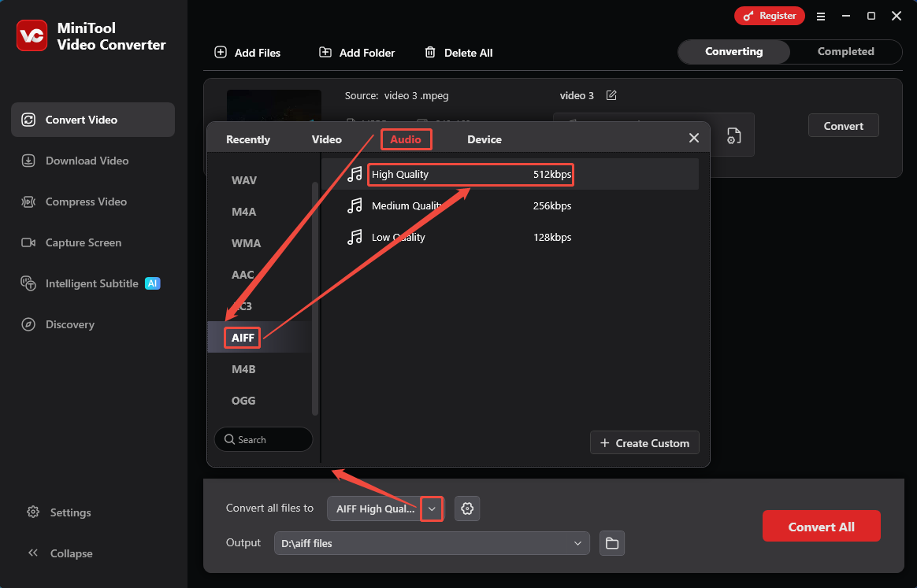Image resolution: width=917 pixels, height=588 pixels.
Task: Rename video 3 using the pencil icon
Action: (611, 94)
